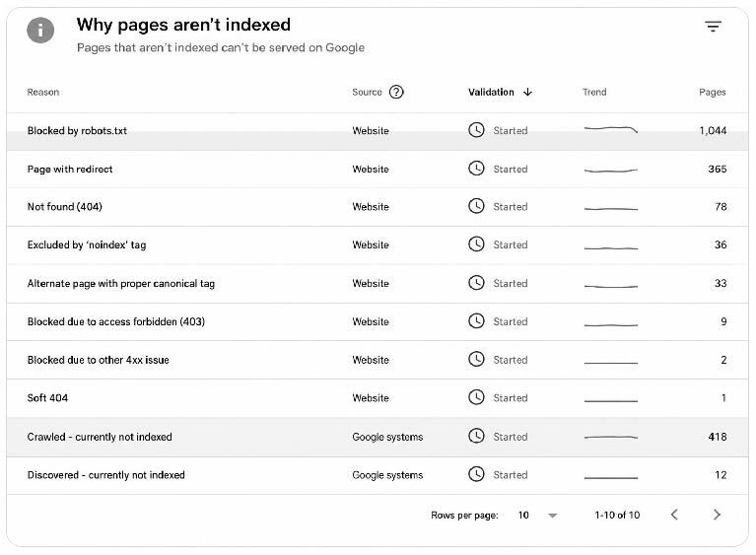The width and height of the screenshot is (756, 555).
Task: Click the 33 pages count
Action: click(x=721, y=284)
